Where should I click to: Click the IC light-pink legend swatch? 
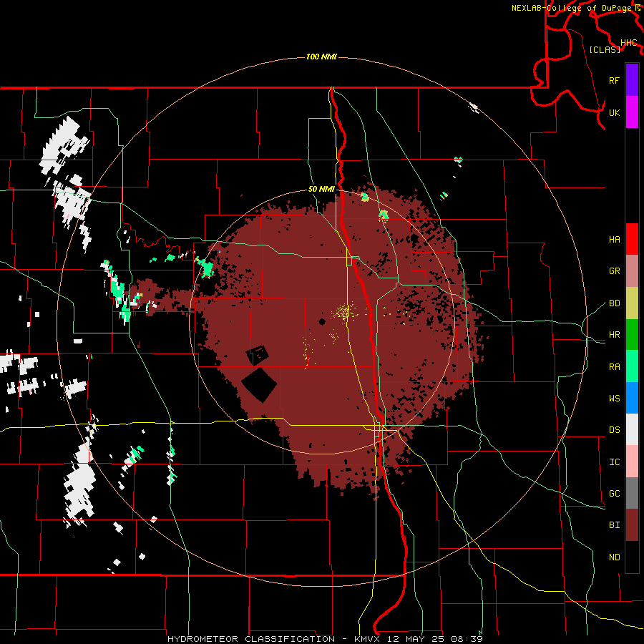(x=632, y=462)
